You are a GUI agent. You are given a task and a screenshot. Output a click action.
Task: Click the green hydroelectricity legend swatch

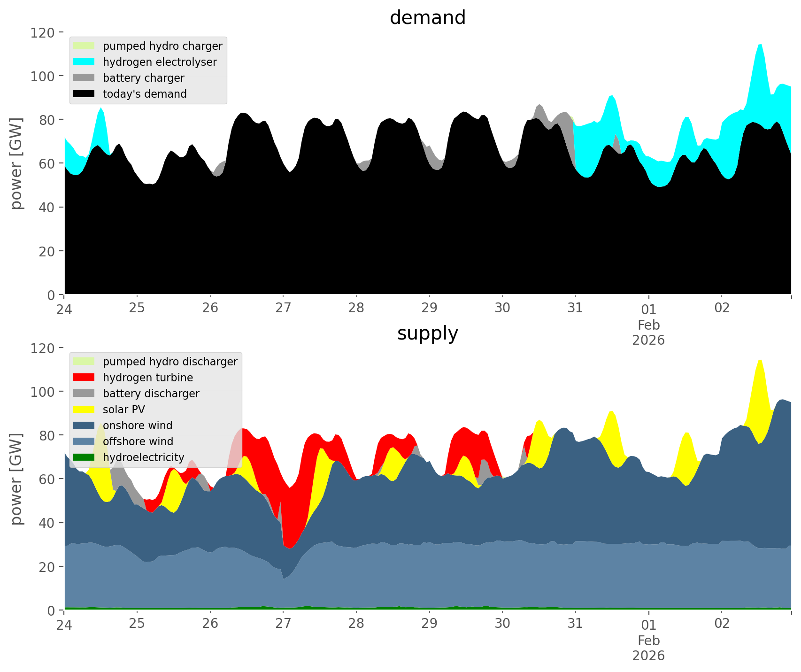(x=84, y=457)
